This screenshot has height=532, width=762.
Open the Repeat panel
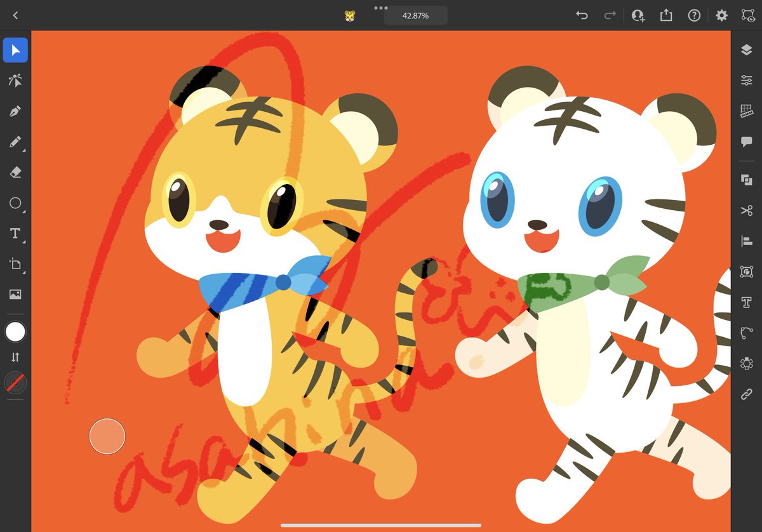coord(747,363)
